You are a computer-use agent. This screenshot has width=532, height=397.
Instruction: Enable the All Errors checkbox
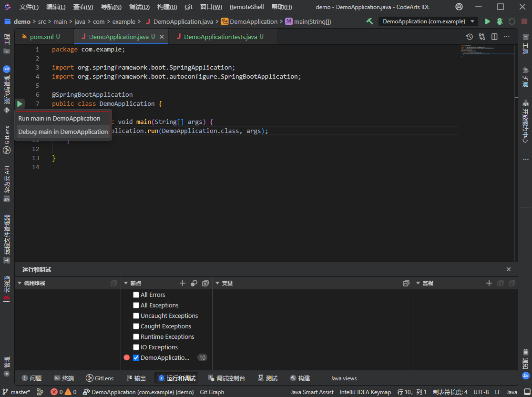pos(136,295)
